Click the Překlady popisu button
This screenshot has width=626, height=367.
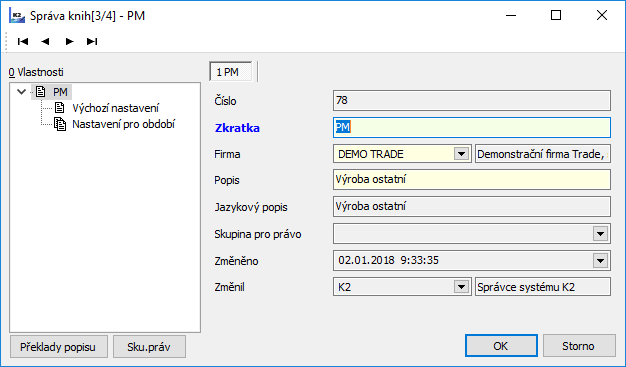tap(58, 347)
